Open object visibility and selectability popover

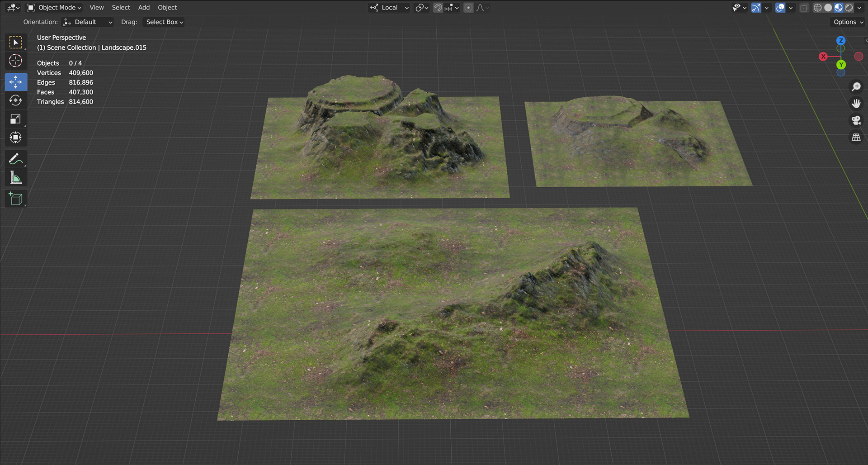(x=739, y=8)
